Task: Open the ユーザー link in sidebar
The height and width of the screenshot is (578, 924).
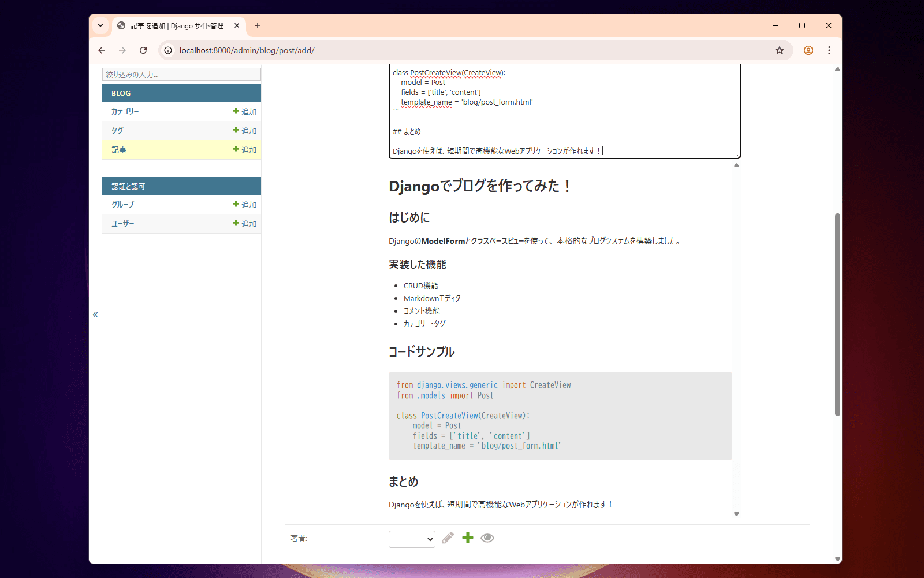Action: (x=123, y=224)
